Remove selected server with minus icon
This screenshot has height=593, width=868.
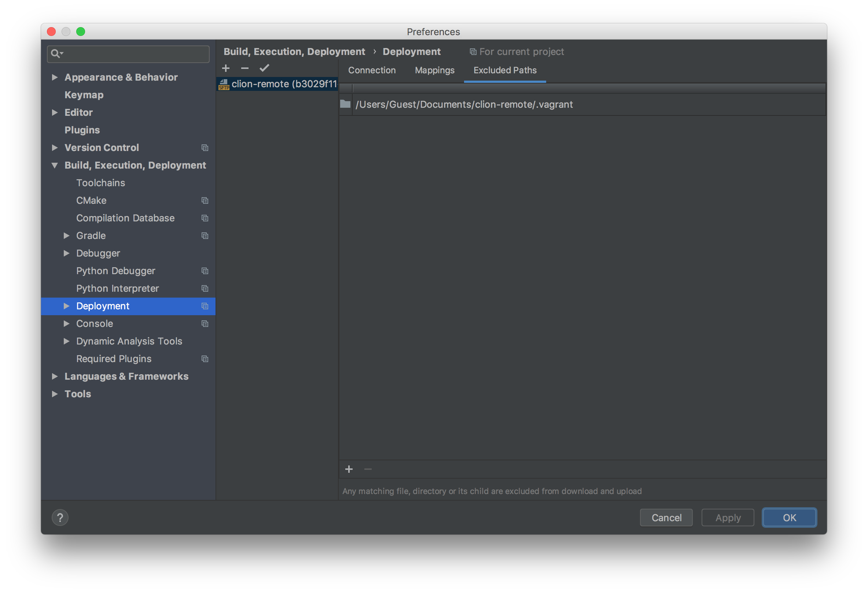click(244, 68)
